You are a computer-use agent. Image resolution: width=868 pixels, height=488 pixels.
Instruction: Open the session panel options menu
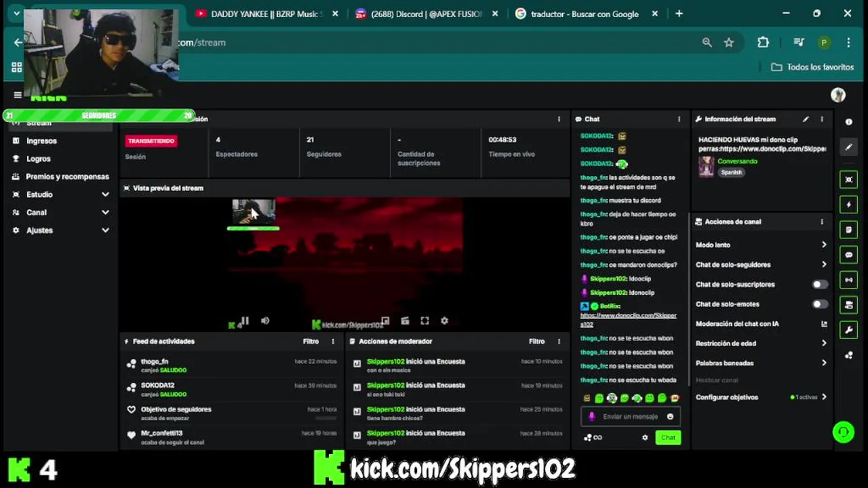tap(559, 119)
